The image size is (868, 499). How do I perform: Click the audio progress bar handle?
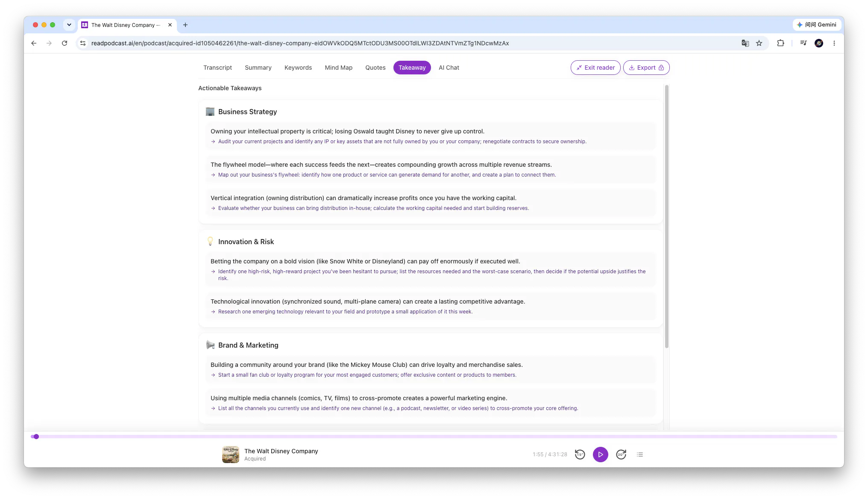pyautogui.click(x=36, y=437)
